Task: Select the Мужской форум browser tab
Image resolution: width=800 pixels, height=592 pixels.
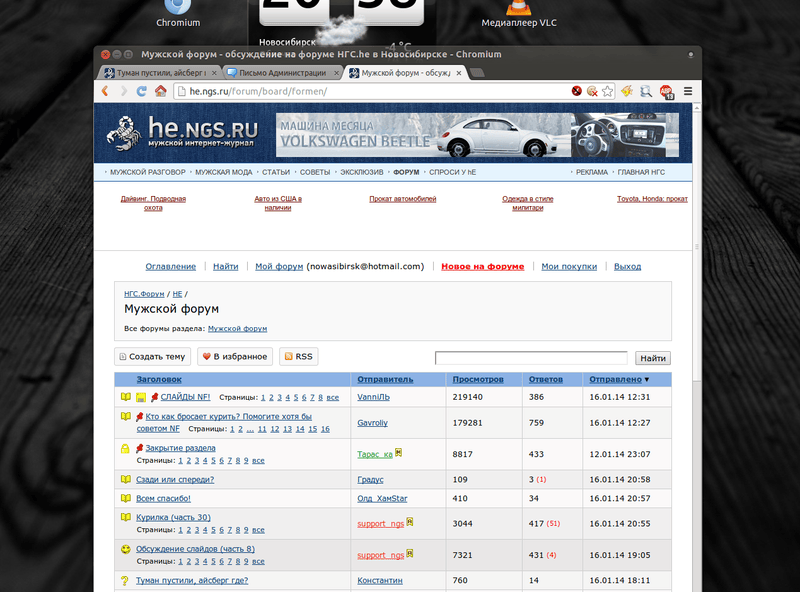Action: point(405,73)
